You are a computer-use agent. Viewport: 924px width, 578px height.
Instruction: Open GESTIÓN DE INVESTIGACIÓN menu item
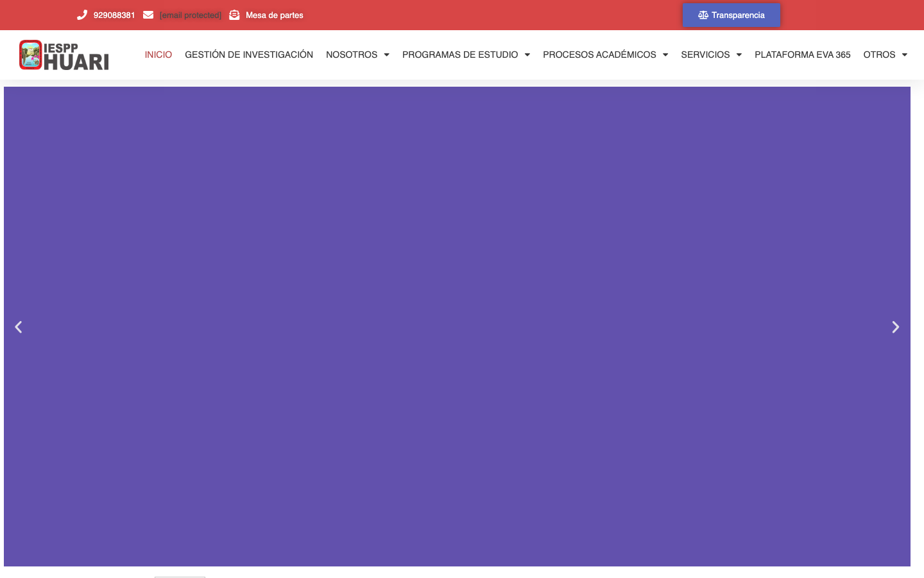point(249,55)
